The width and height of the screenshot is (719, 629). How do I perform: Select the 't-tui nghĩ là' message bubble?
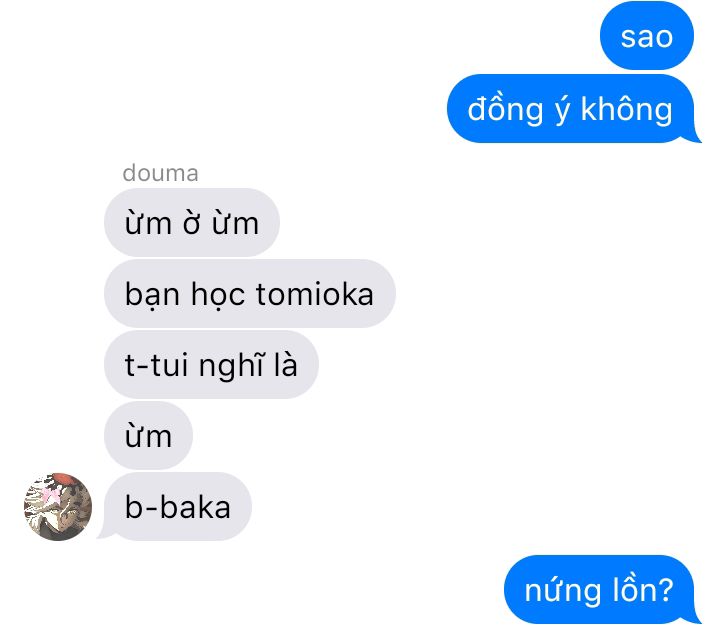coord(211,364)
